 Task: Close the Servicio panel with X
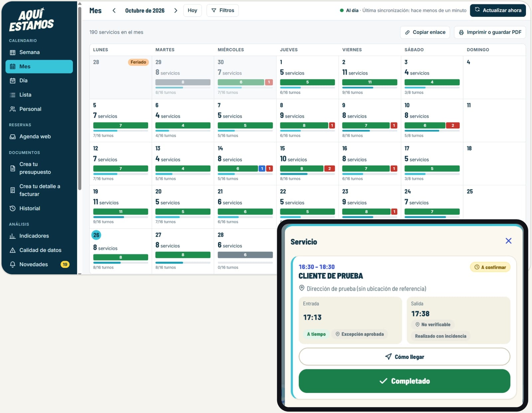pos(508,241)
